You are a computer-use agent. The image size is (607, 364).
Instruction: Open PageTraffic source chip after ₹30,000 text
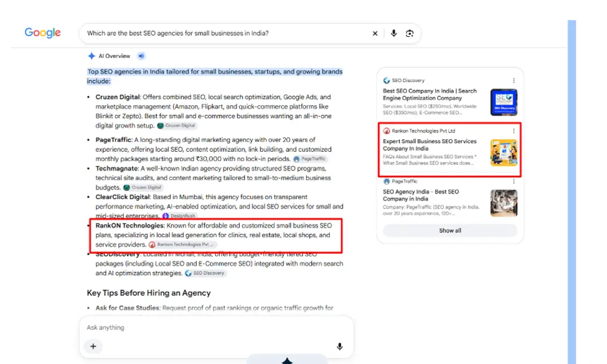point(309,159)
